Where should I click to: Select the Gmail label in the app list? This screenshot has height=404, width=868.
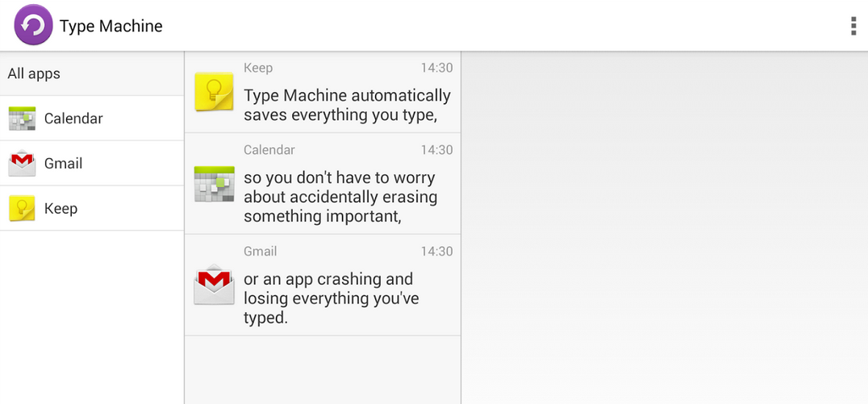64,164
